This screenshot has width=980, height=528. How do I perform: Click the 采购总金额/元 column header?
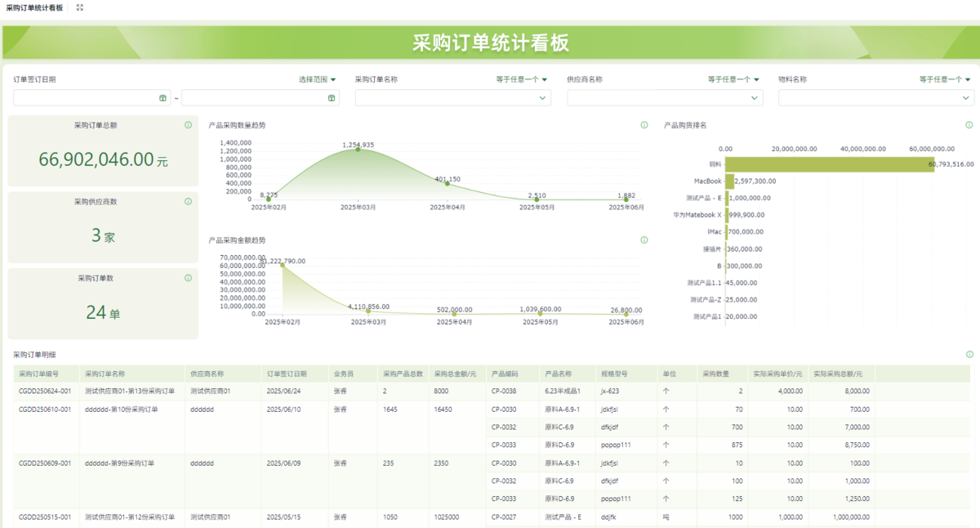(455, 374)
